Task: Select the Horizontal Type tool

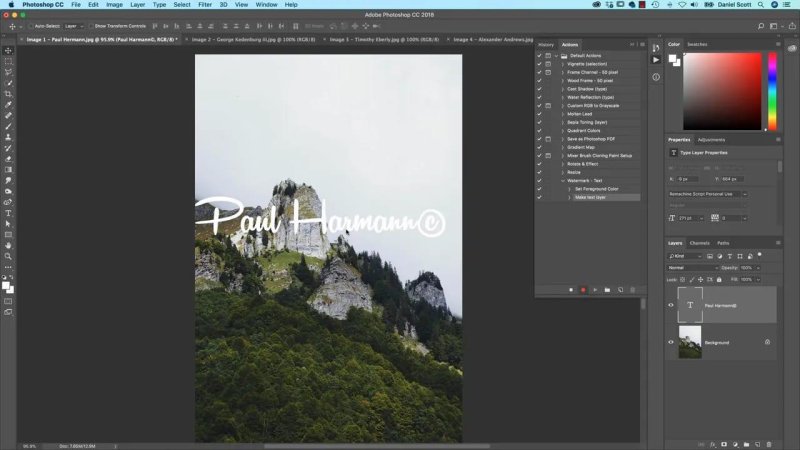Action: (x=8, y=213)
